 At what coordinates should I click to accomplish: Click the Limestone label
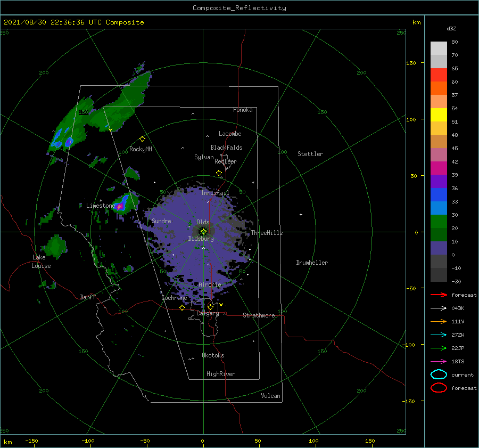coord(101,206)
